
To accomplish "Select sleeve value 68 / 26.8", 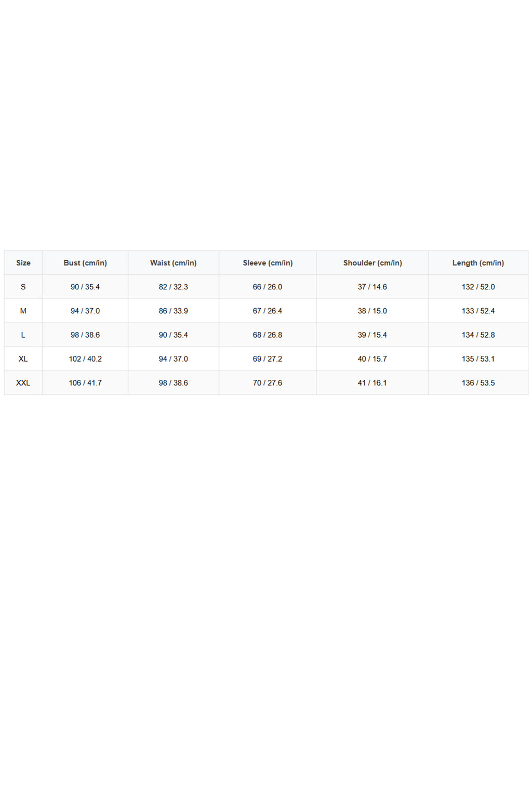I will click(x=268, y=335).
